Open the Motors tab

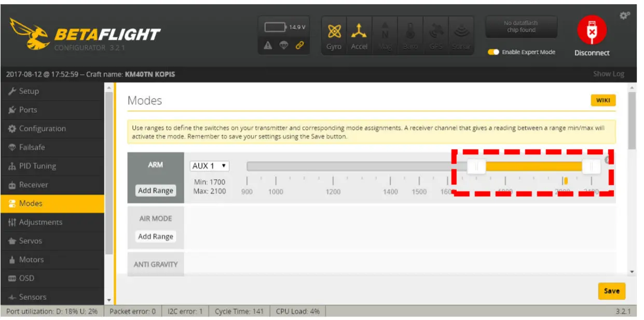(52, 260)
